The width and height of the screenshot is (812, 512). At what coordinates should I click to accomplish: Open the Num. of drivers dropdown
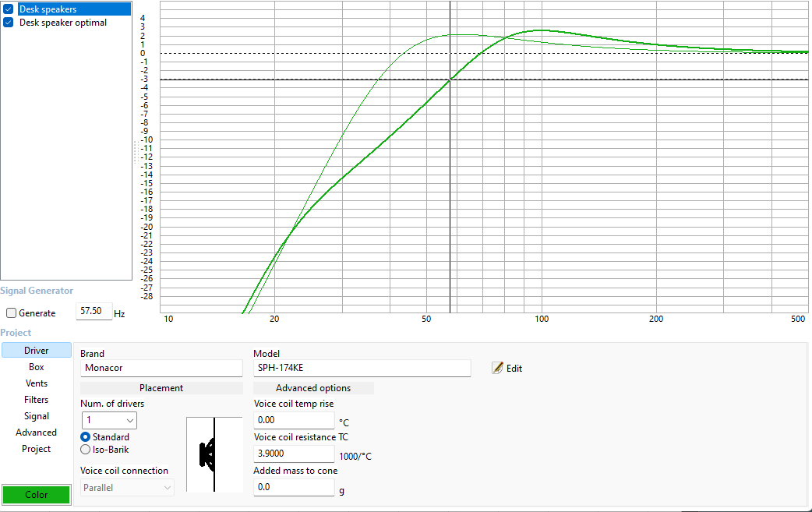coord(109,420)
